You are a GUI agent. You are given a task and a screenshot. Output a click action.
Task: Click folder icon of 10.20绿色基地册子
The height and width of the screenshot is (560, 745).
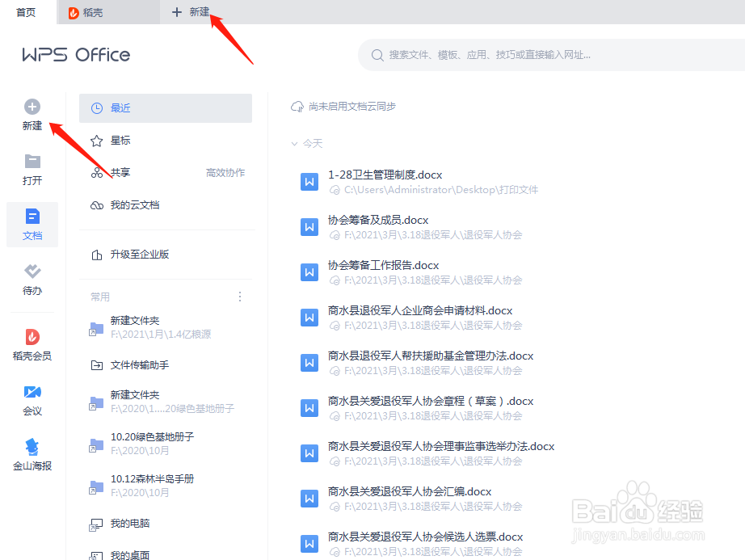coord(96,445)
